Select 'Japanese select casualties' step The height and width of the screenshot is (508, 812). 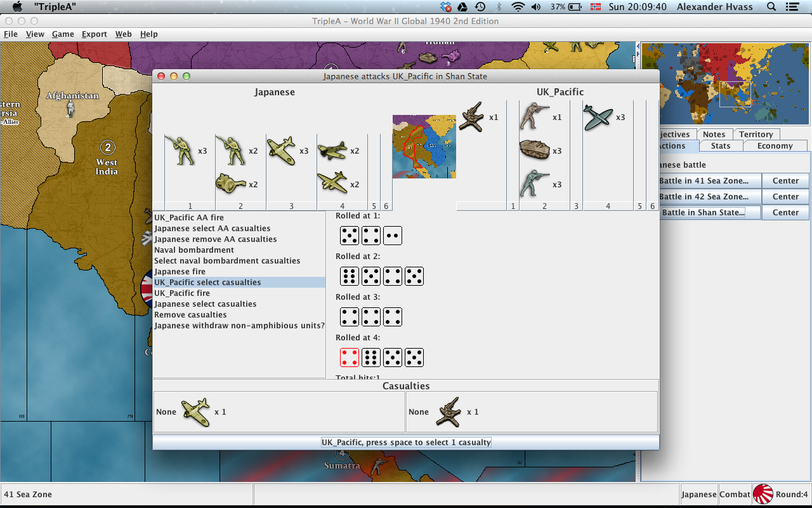pyautogui.click(x=239, y=304)
